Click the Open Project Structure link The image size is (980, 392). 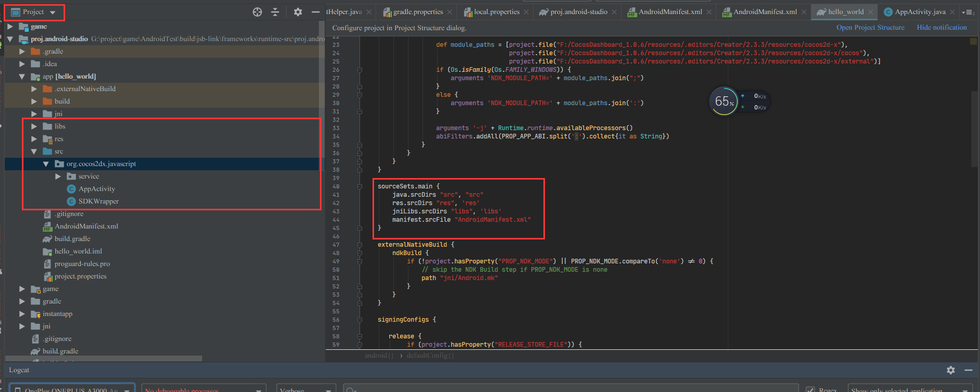point(870,28)
